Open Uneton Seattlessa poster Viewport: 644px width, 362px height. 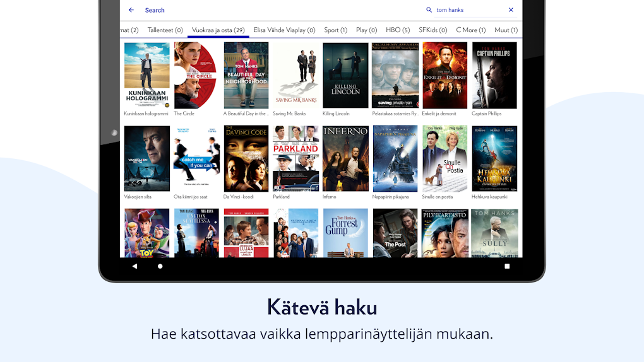[x=196, y=233]
